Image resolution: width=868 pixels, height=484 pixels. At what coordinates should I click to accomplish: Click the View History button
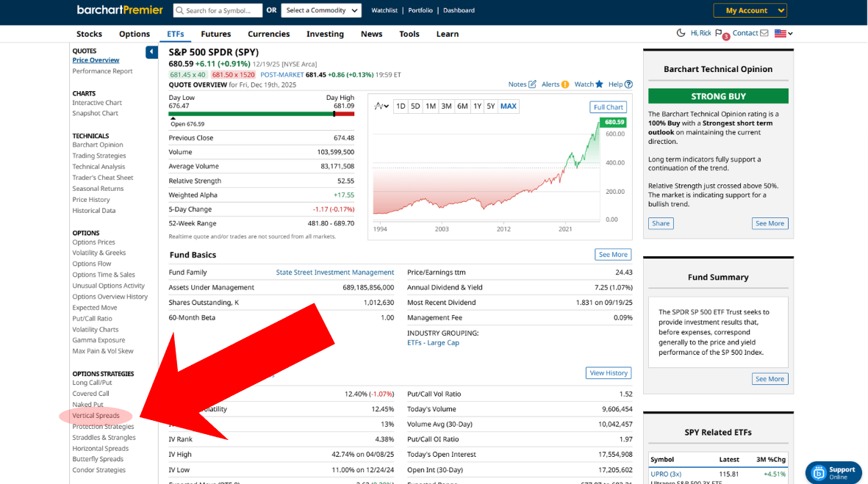pos(609,373)
